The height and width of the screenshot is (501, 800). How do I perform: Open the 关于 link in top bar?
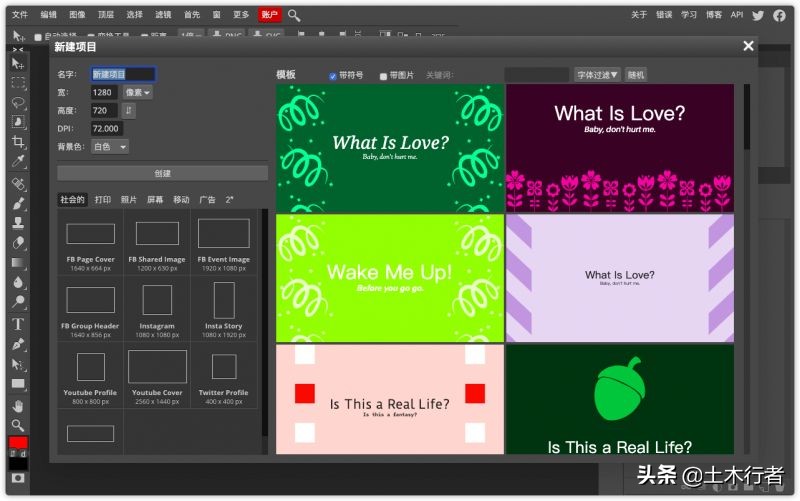639,15
